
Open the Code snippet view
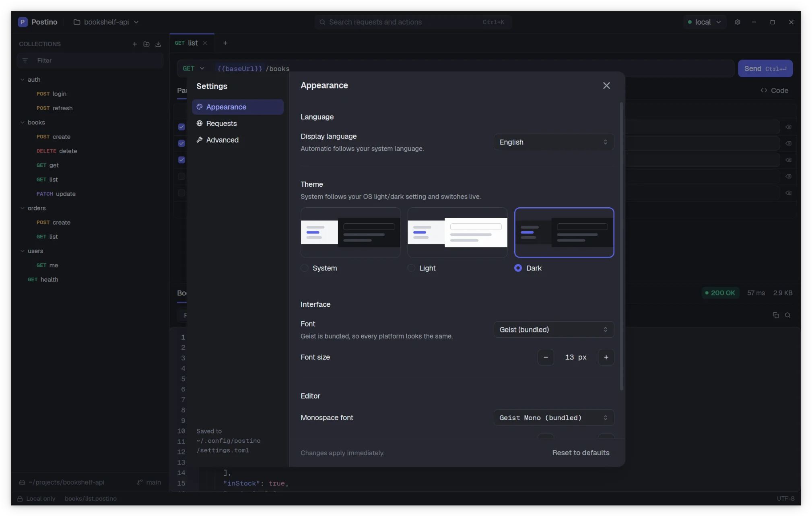pyautogui.click(x=774, y=91)
